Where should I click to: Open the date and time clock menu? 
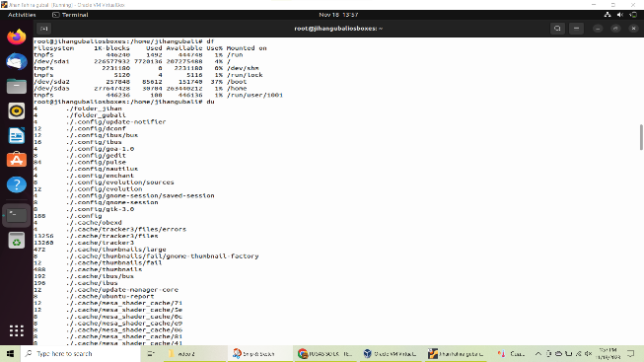click(338, 15)
